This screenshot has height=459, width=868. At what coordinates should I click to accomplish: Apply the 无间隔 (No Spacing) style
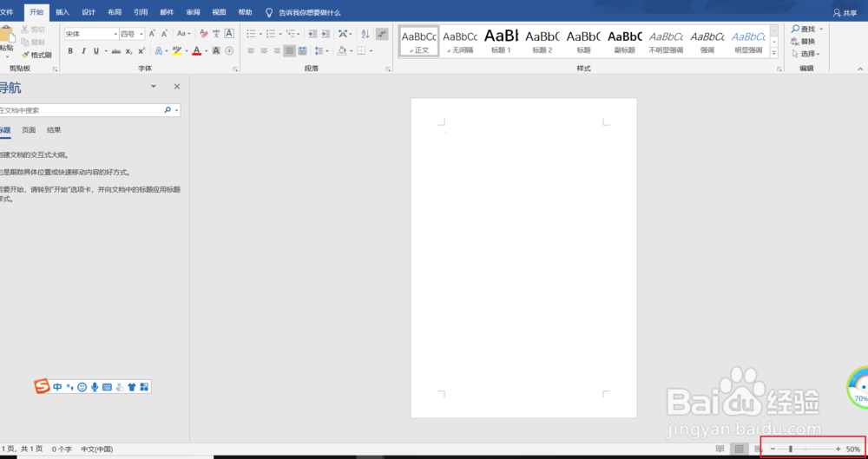[460, 41]
